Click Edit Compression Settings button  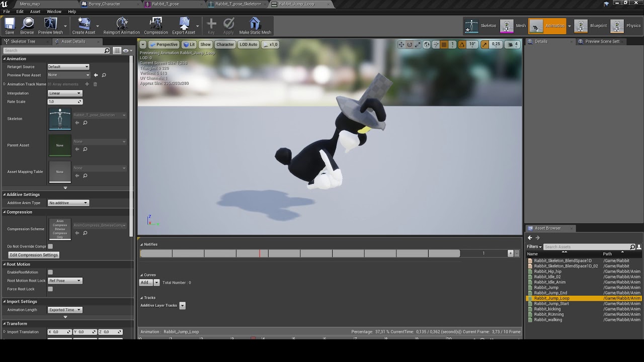coord(34,255)
